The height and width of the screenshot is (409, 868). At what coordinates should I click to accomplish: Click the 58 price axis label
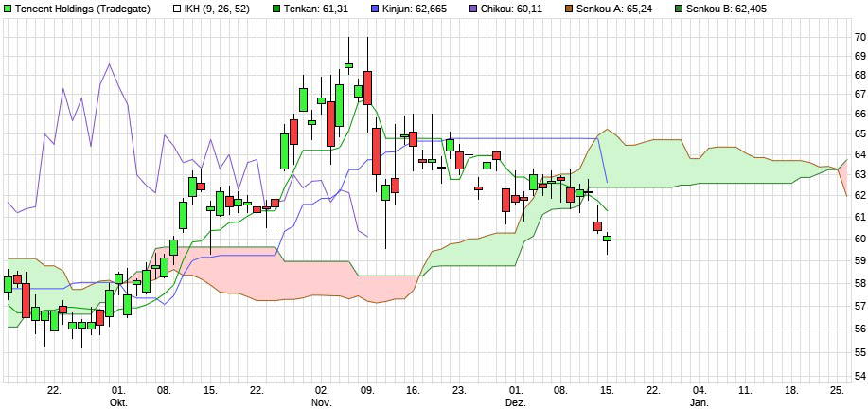(859, 283)
